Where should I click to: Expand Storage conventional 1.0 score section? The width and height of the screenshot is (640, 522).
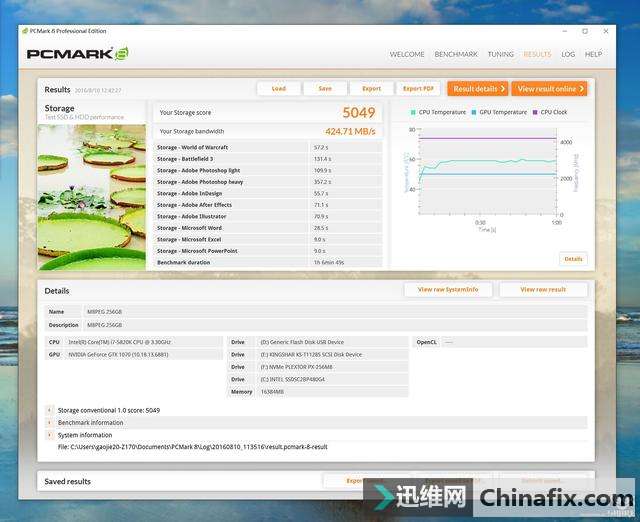[50, 410]
